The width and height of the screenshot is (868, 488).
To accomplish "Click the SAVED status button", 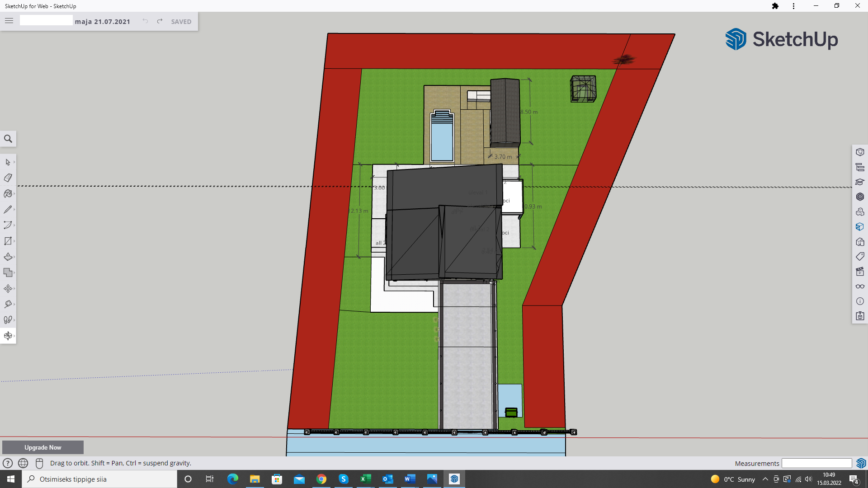I will tap(181, 22).
